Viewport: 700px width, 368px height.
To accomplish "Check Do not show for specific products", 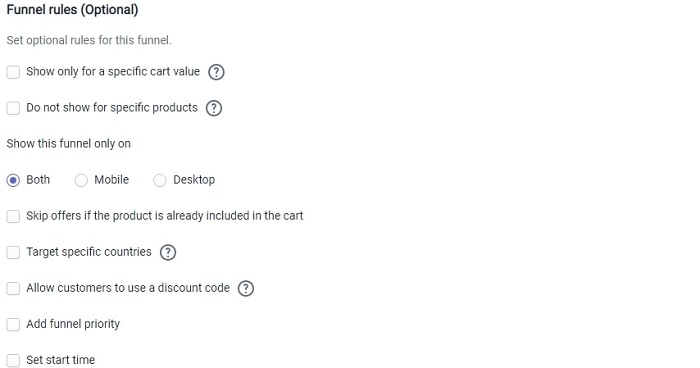I will (13, 108).
